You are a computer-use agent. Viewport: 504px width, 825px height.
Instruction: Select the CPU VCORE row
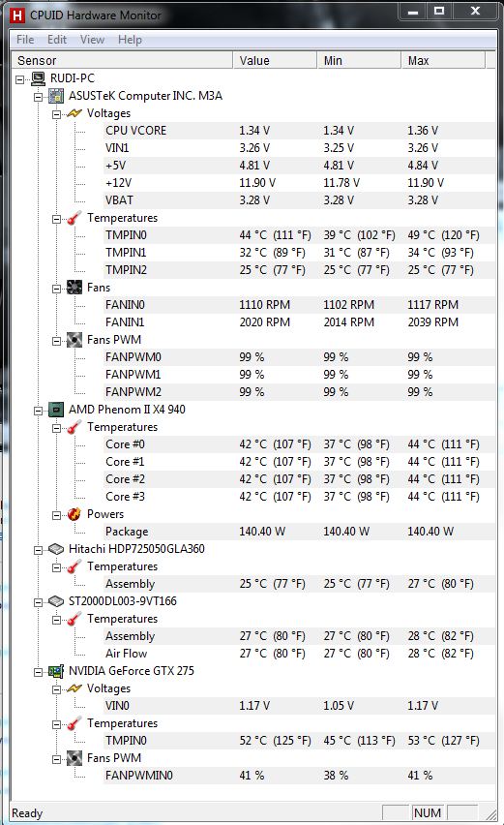(299, 131)
